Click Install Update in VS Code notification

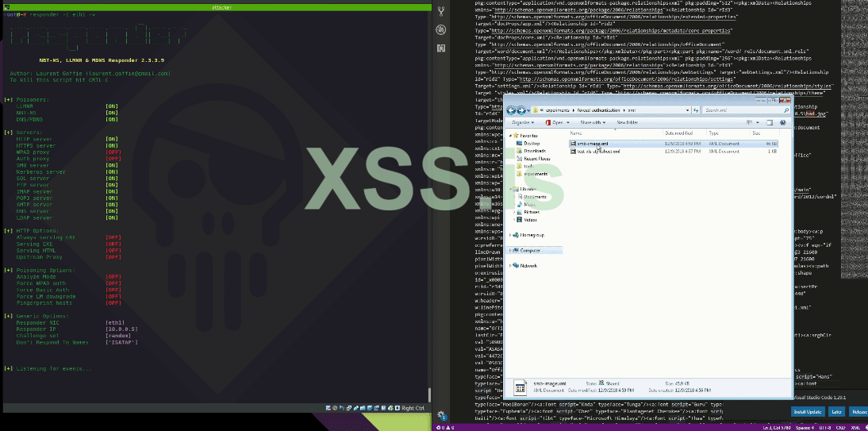coord(808,412)
